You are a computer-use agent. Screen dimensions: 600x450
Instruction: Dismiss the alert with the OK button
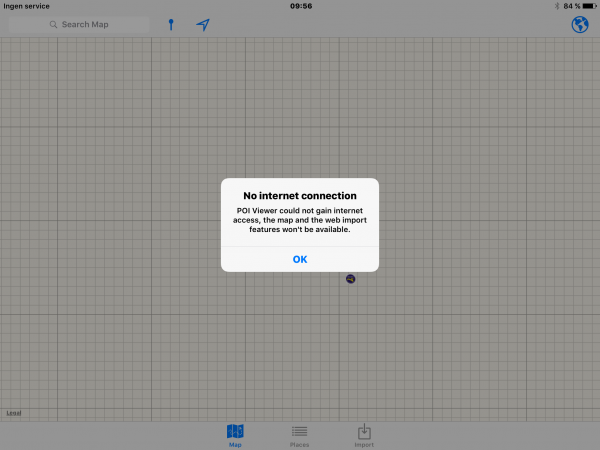click(x=300, y=259)
